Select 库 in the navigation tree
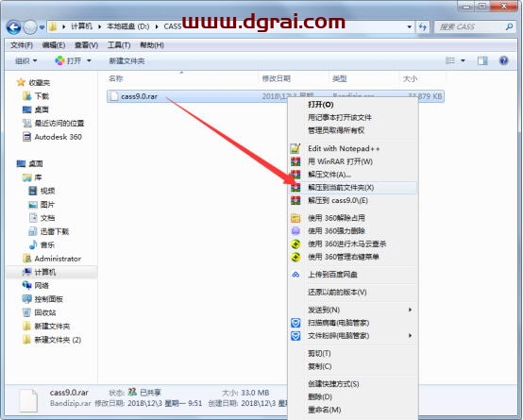 [x=32, y=177]
